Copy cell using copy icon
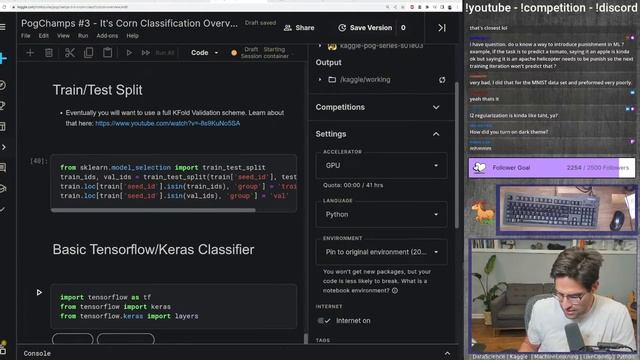Image resolution: width=640 pixels, height=360 pixels. tap(88, 53)
